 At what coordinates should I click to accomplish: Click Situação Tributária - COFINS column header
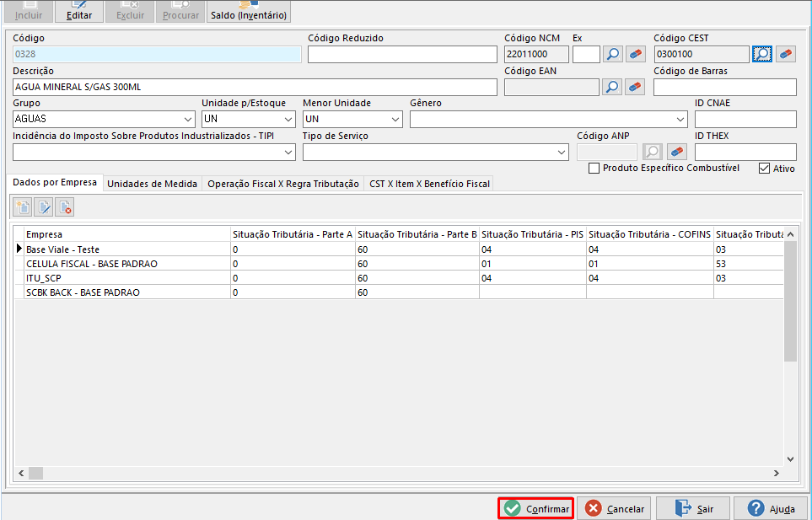(x=650, y=234)
